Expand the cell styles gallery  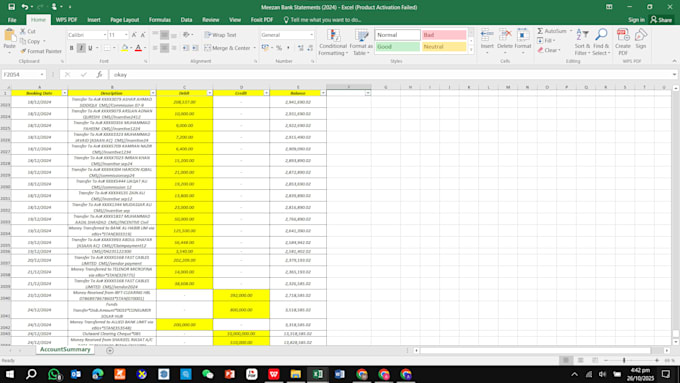pyautogui.click(x=471, y=49)
